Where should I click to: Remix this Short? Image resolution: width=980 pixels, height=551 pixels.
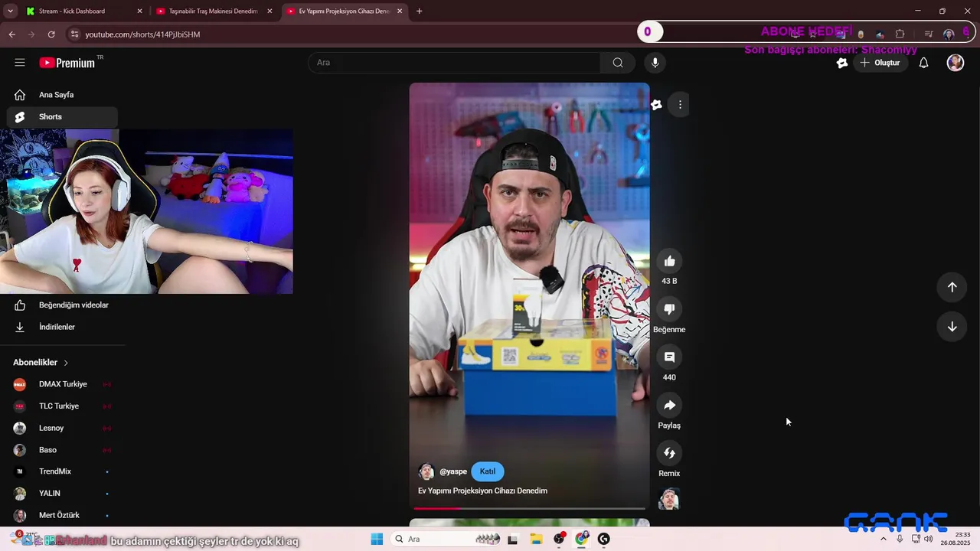click(x=669, y=453)
